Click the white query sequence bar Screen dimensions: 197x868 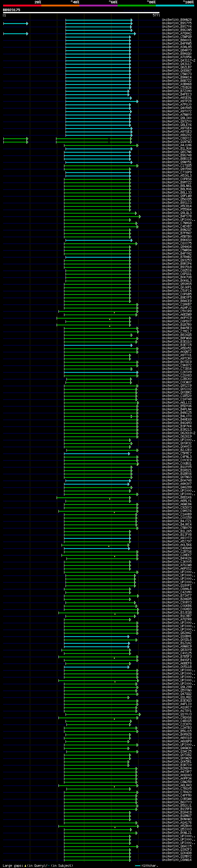[81, 13]
